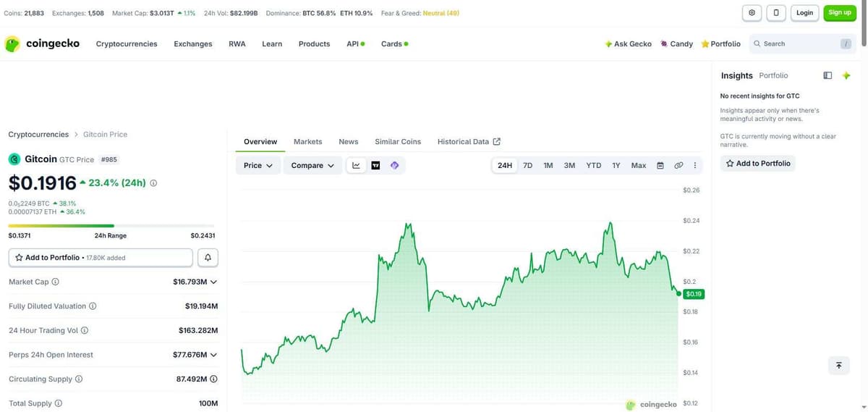Click the price alert bell icon

pyautogui.click(x=208, y=257)
